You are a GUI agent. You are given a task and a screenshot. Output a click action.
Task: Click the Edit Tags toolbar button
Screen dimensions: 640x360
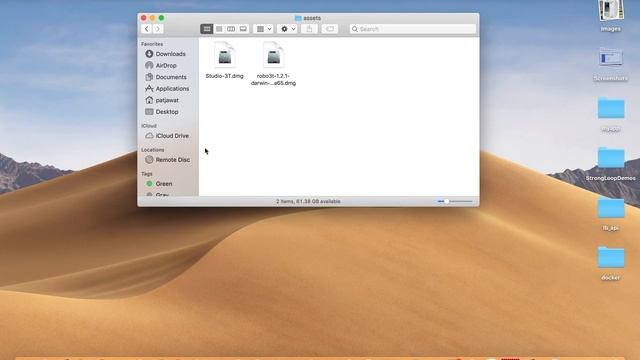pos(330,29)
